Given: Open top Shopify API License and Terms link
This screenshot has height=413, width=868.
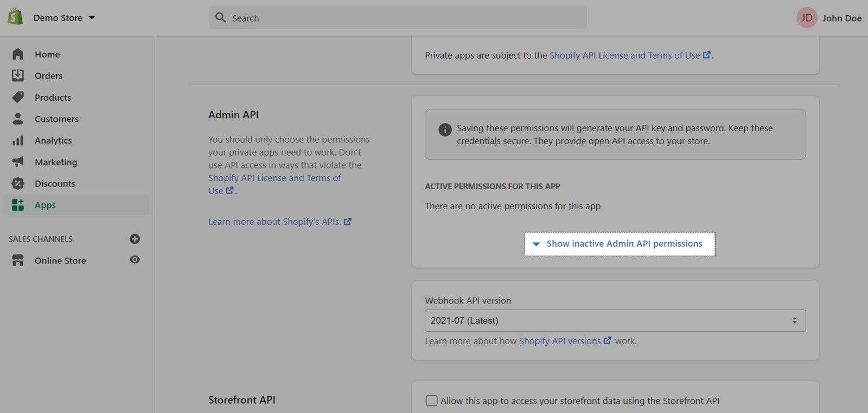Looking at the screenshot, I should pyautogui.click(x=624, y=55).
